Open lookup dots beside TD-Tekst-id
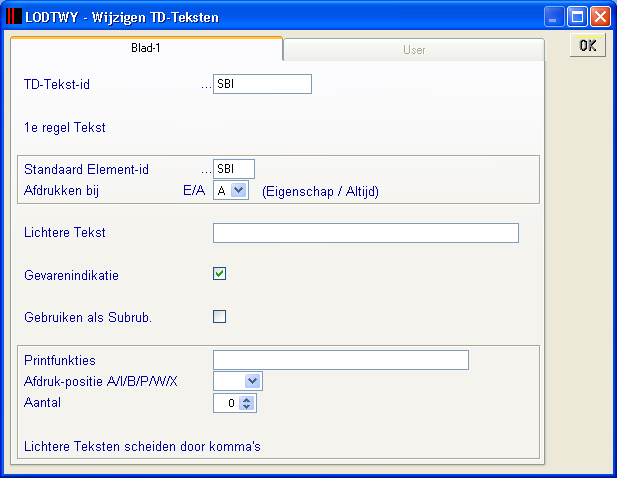This screenshot has height=478, width=617. tap(206, 86)
